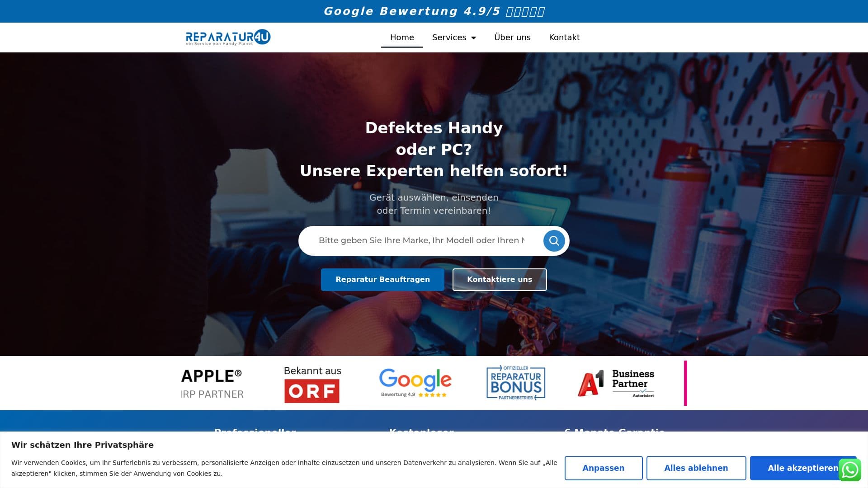Click the Kontaktiere uns button
The width and height of the screenshot is (868, 488).
(500, 280)
